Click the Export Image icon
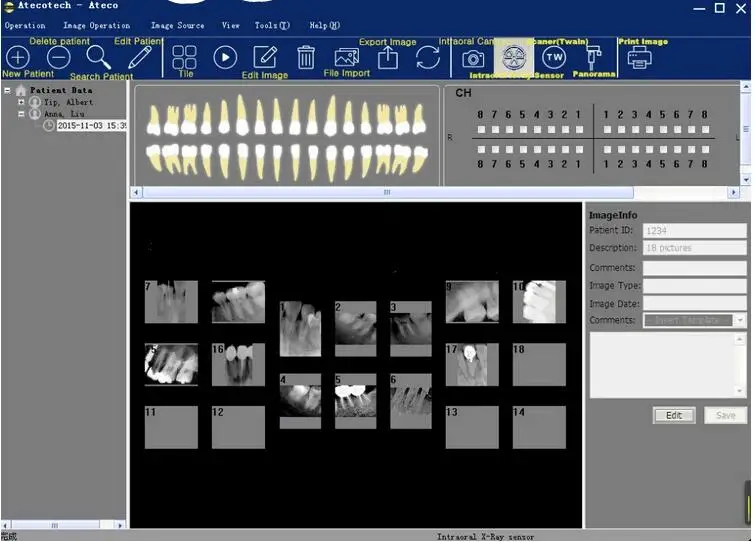 [x=387, y=58]
